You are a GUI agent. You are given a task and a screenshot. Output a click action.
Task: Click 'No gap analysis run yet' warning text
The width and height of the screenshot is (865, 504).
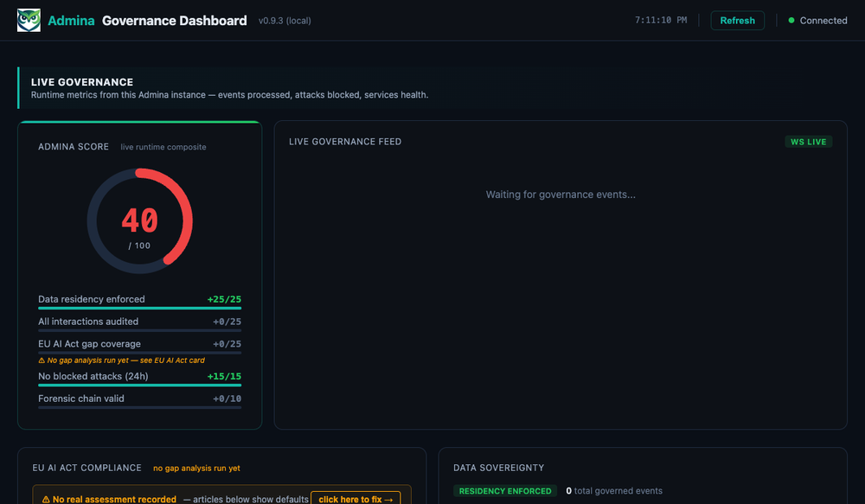125,360
